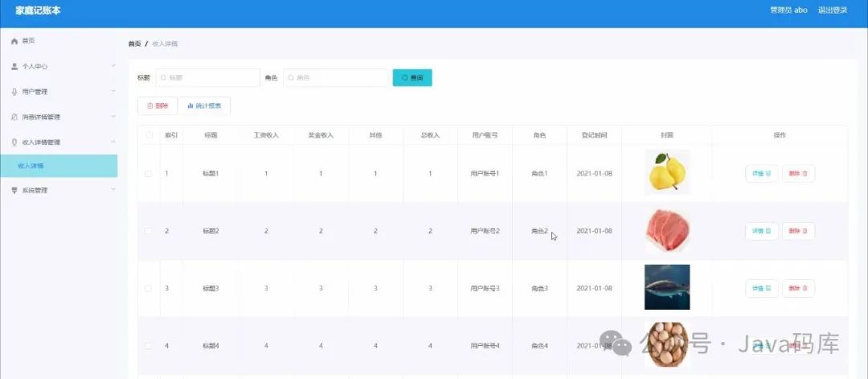The image size is (868, 379).
Task: Check the checkbox for row 标题4
Action: [x=149, y=346]
